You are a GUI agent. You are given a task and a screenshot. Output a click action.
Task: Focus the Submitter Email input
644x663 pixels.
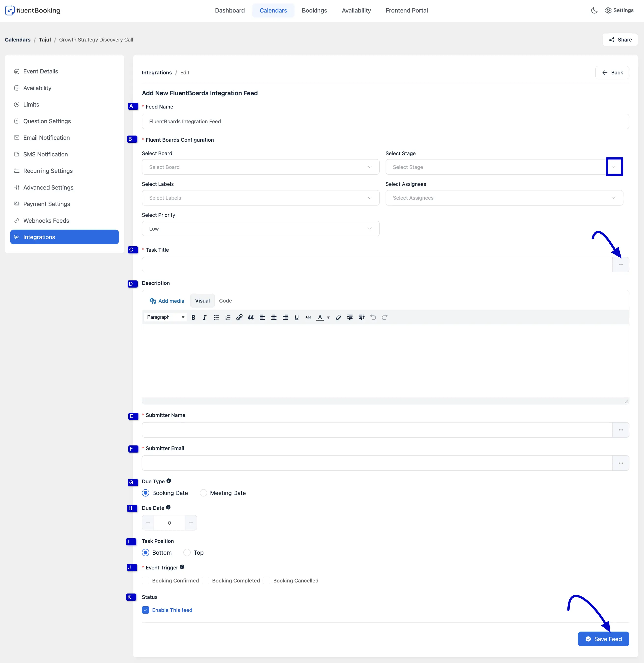click(377, 463)
